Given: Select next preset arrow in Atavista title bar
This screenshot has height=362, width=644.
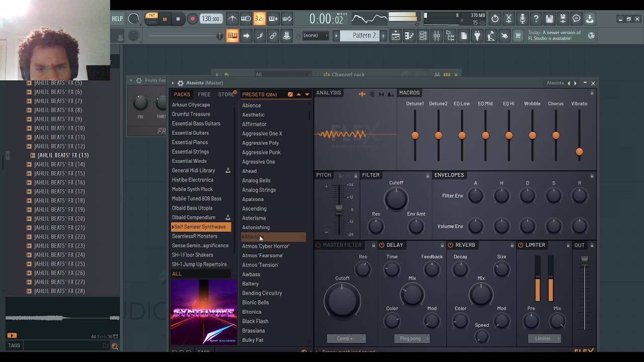Looking at the screenshot, I should coord(576,83).
